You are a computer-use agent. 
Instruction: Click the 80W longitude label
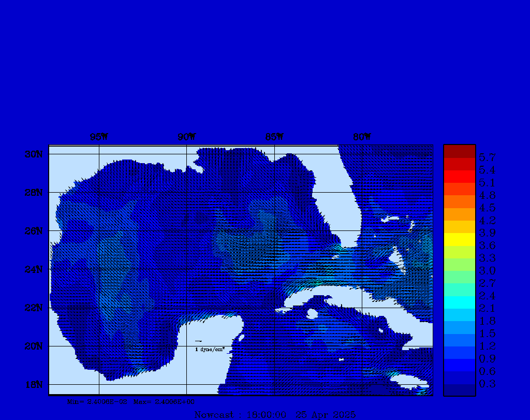click(362, 137)
